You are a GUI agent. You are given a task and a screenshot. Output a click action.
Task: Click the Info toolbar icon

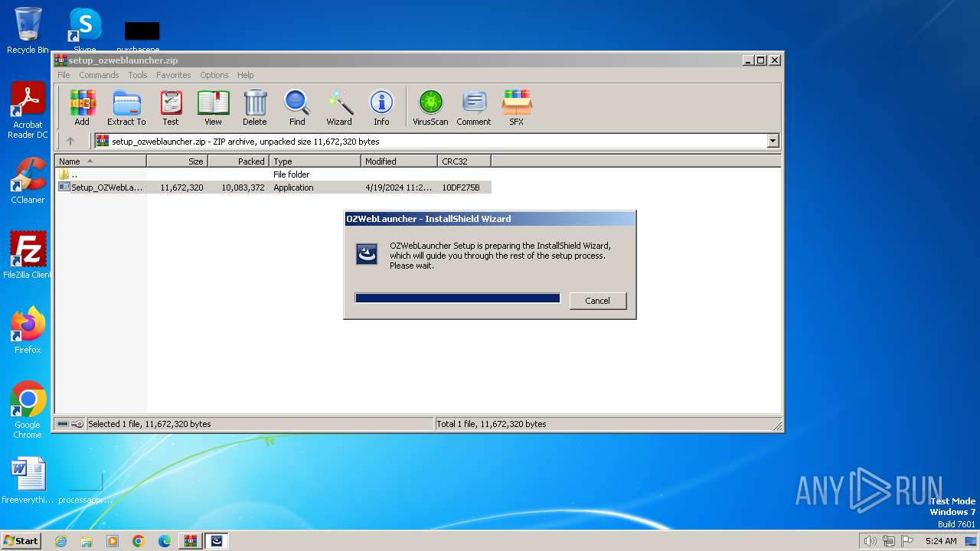pyautogui.click(x=381, y=107)
